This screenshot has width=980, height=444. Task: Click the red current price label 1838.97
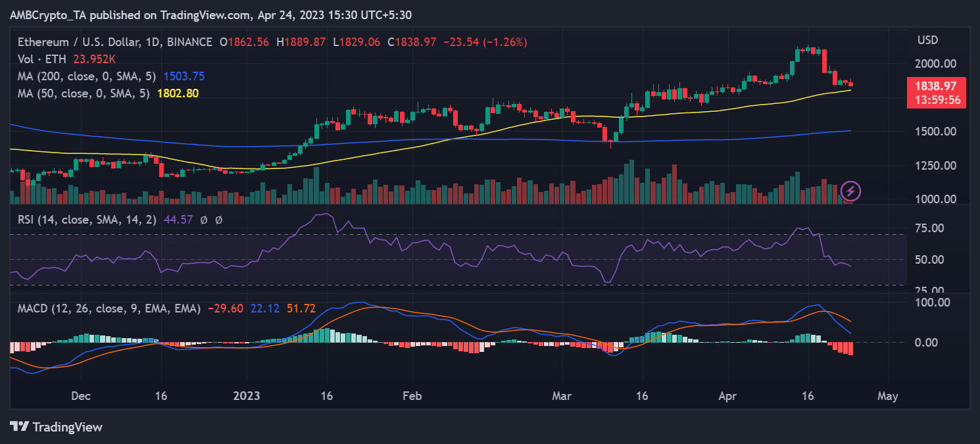tap(936, 86)
